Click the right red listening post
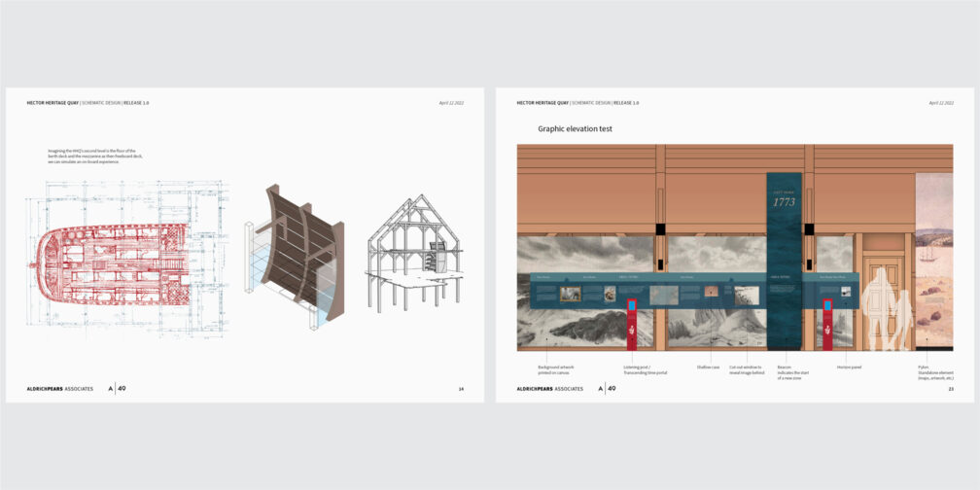This screenshot has height=490, width=980. tap(827, 322)
